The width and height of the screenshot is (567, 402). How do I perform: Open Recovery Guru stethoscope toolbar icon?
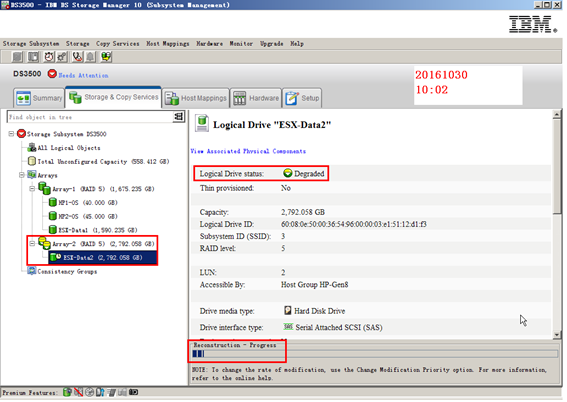point(77,57)
